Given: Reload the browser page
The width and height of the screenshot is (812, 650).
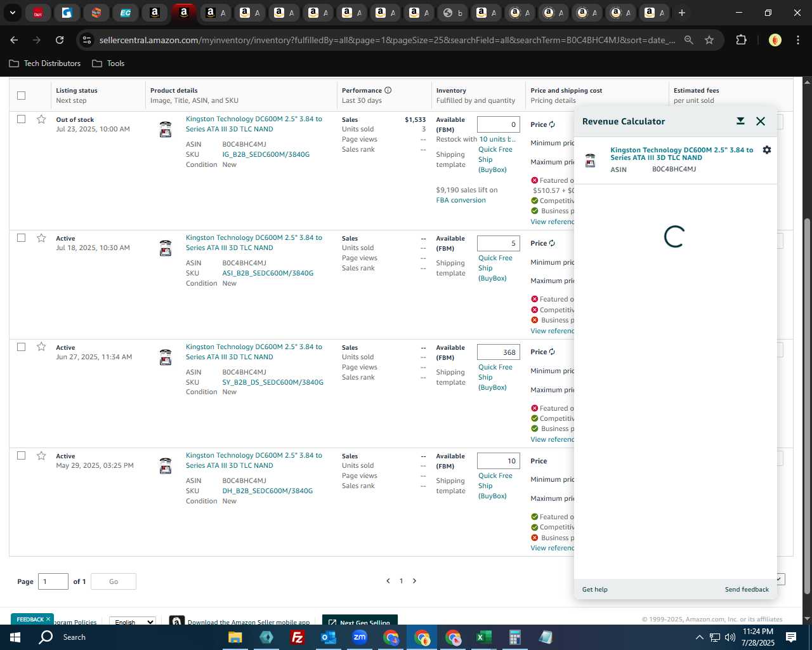Looking at the screenshot, I should 60,40.
